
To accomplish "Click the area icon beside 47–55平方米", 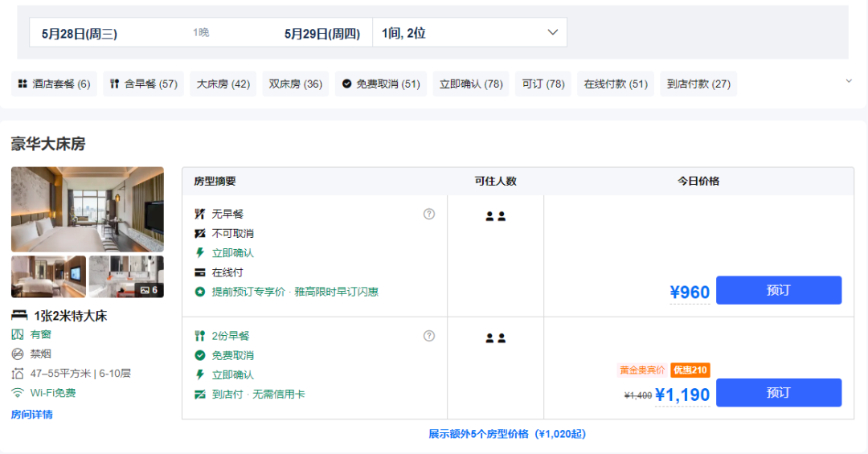I will (x=18, y=373).
